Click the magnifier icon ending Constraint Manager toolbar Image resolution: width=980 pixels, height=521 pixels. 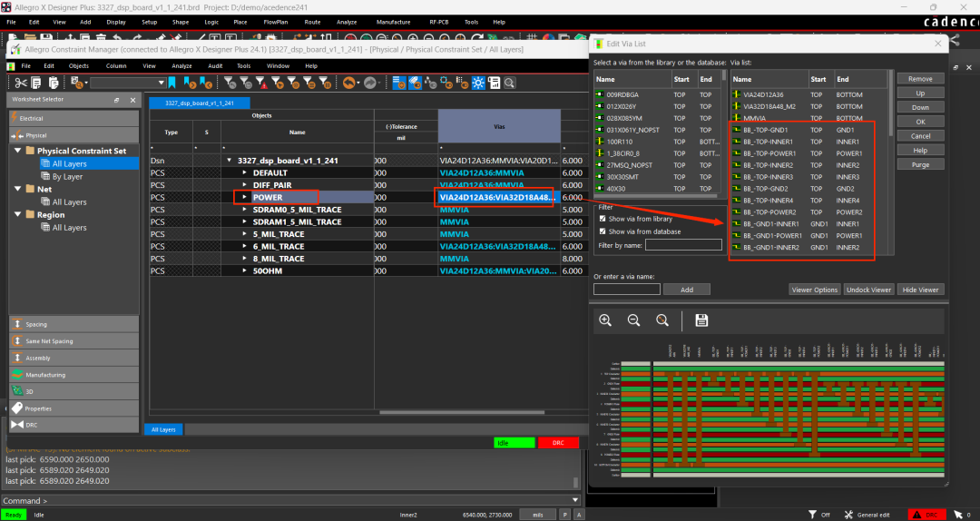point(509,83)
